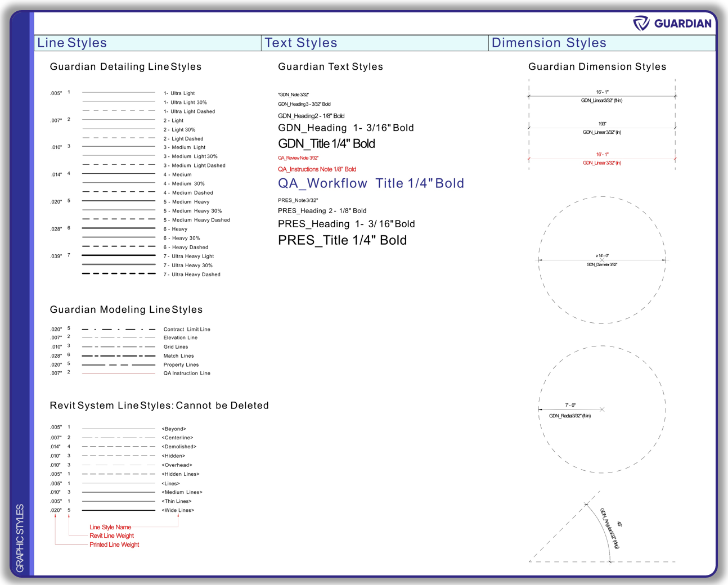Select the "Contract Limit Line" label
Screen dimensions: 728x585
tap(187, 330)
